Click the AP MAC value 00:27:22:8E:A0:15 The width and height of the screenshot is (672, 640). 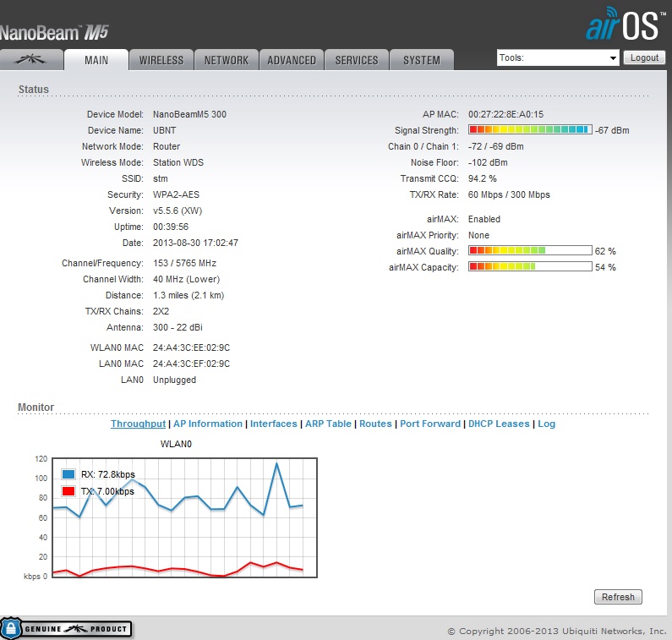pyautogui.click(x=505, y=114)
